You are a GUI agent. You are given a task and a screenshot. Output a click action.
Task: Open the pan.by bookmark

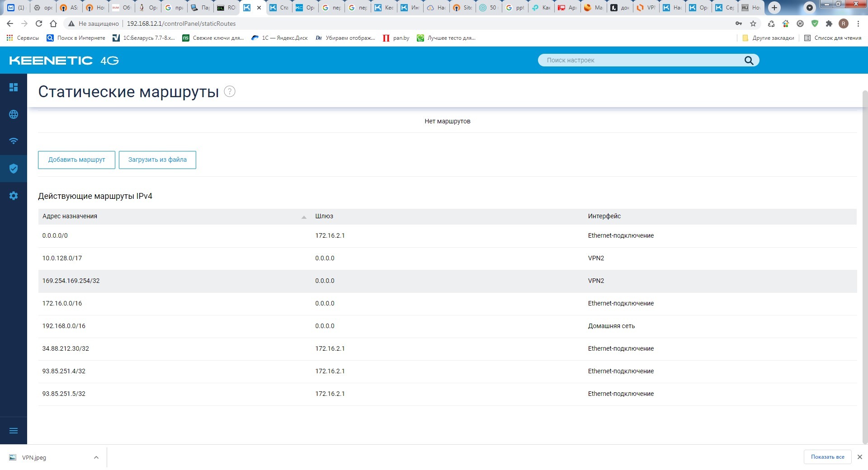tap(396, 38)
